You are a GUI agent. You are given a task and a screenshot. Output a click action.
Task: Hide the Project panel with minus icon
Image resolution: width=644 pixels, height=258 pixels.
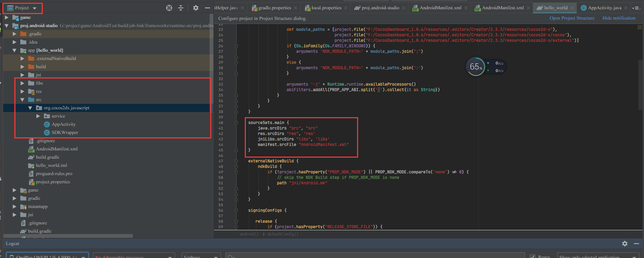pos(207,8)
